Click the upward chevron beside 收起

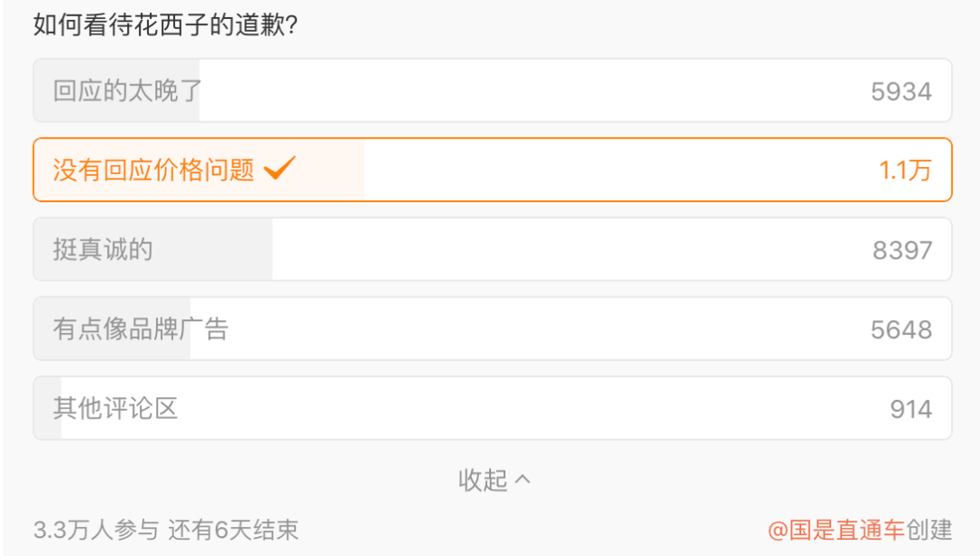pyautogui.click(x=523, y=479)
